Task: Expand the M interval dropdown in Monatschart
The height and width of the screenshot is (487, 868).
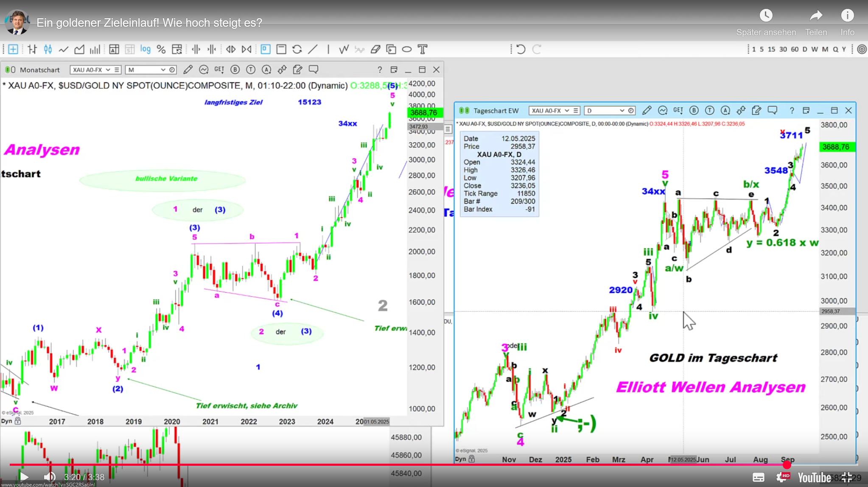Action: coord(162,70)
